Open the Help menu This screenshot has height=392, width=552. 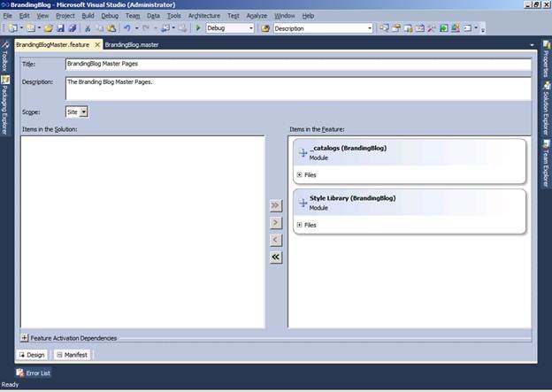point(308,16)
